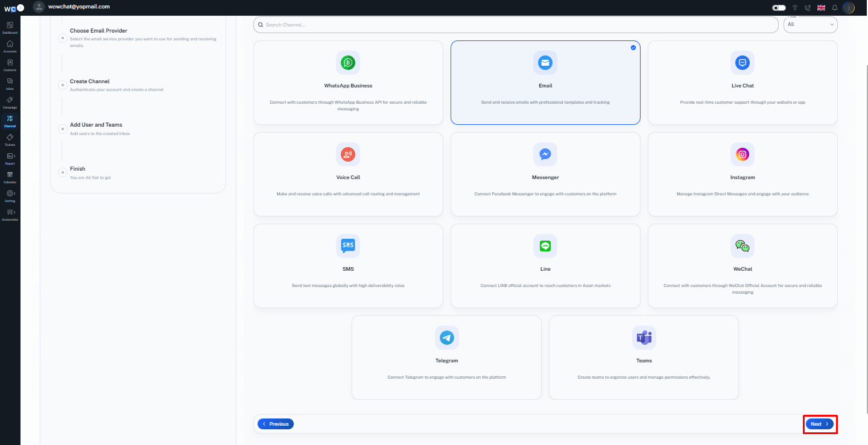Click the Voice Call description text
Screen dimensions: 868x445
point(348,194)
